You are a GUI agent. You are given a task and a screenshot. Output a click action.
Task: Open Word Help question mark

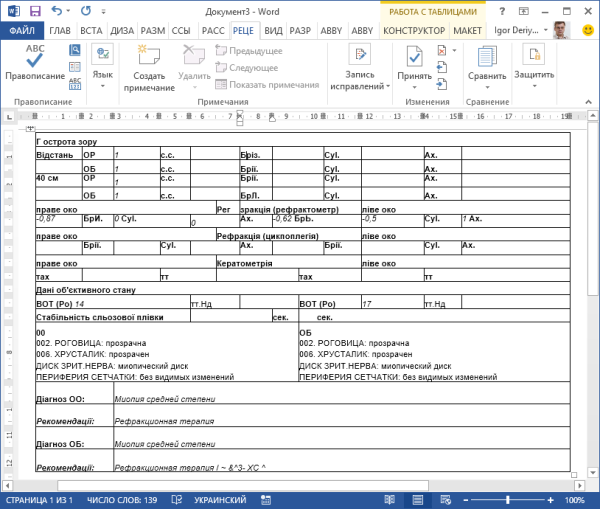click(502, 11)
